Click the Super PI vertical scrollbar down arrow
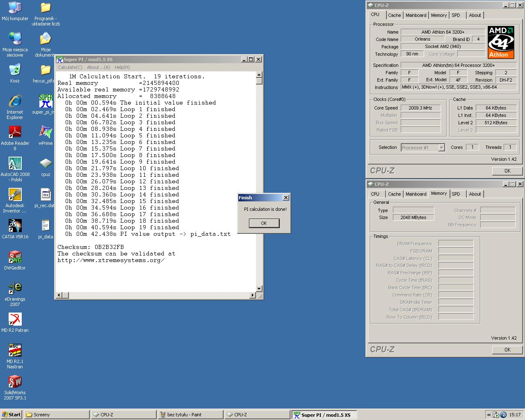This screenshot has width=525, height=420. pos(259,289)
